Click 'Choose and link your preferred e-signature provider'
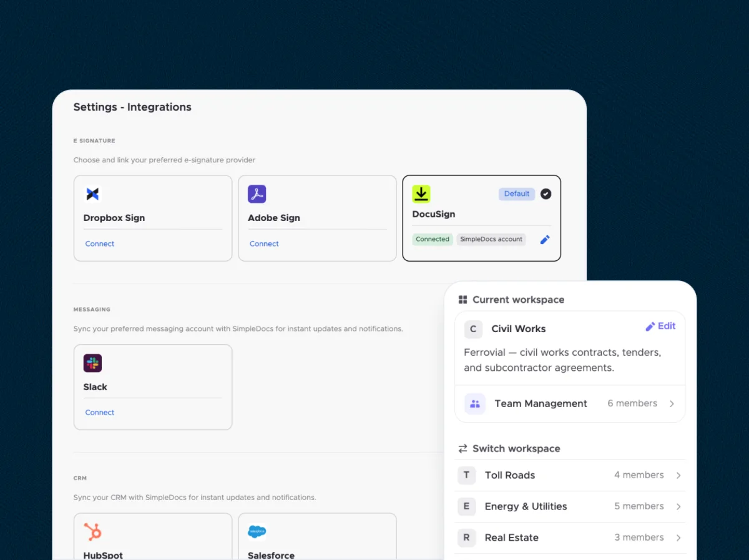Image resolution: width=749 pixels, height=560 pixels. coord(164,160)
